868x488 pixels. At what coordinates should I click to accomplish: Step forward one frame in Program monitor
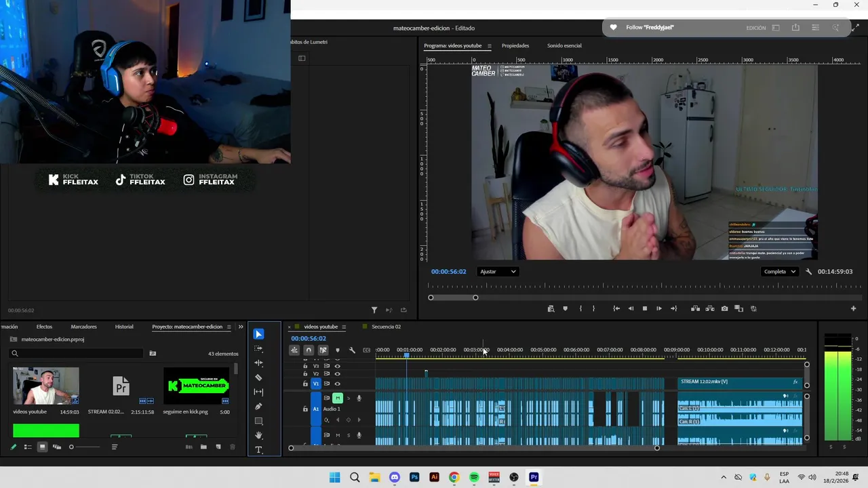point(658,308)
